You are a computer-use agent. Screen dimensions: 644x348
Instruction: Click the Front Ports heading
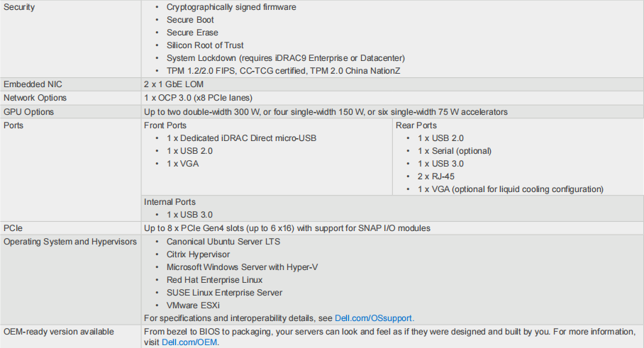165,125
